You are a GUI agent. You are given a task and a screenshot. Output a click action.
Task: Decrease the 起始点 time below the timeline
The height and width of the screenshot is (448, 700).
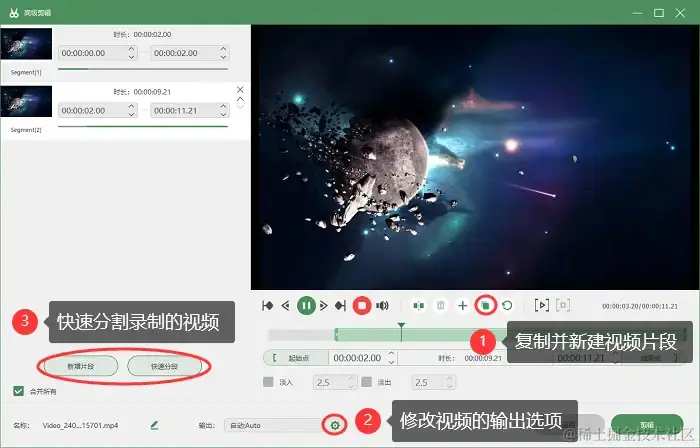(x=391, y=361)
